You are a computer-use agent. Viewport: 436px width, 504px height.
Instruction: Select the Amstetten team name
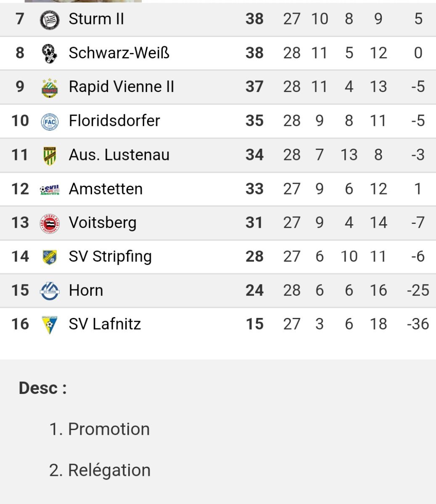click(106, 189)
